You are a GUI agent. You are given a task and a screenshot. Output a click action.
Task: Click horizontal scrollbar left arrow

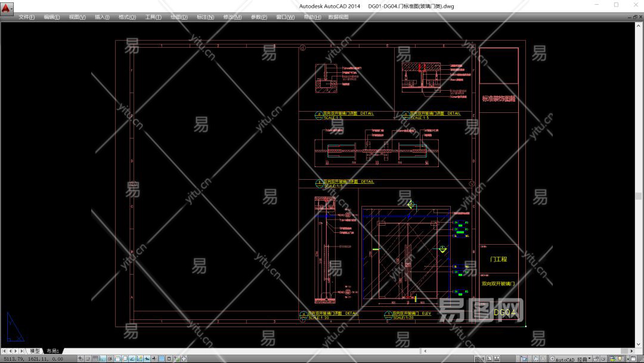coord(425,351)
